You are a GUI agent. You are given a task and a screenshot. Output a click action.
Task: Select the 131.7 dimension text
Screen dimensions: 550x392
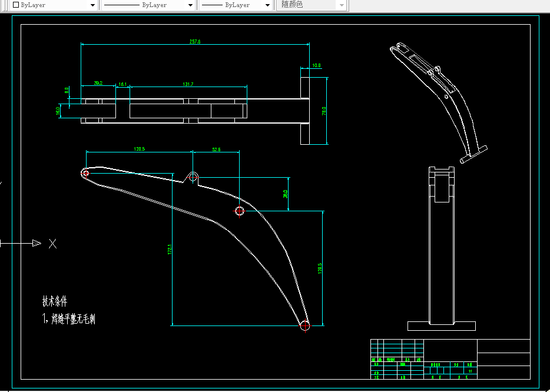coord(188,84)
